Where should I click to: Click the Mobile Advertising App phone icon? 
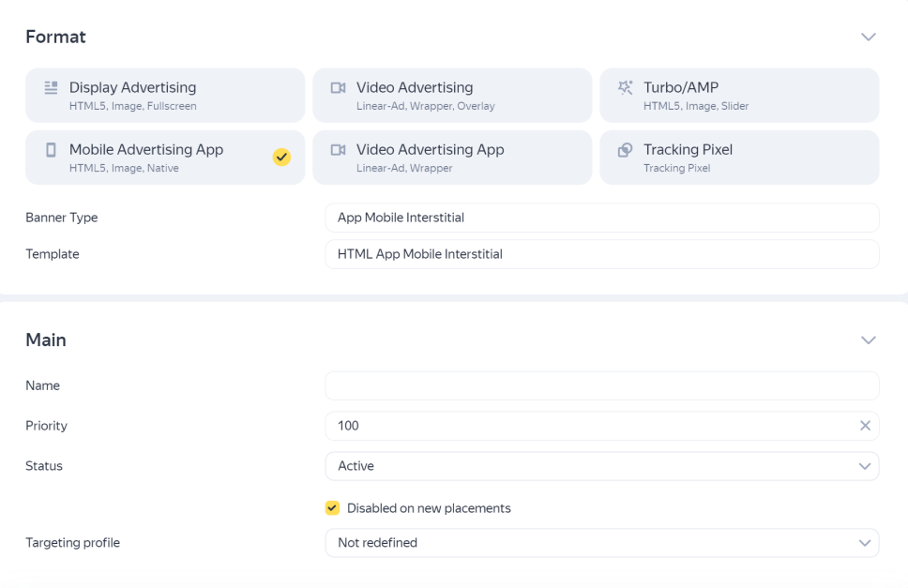52,150
